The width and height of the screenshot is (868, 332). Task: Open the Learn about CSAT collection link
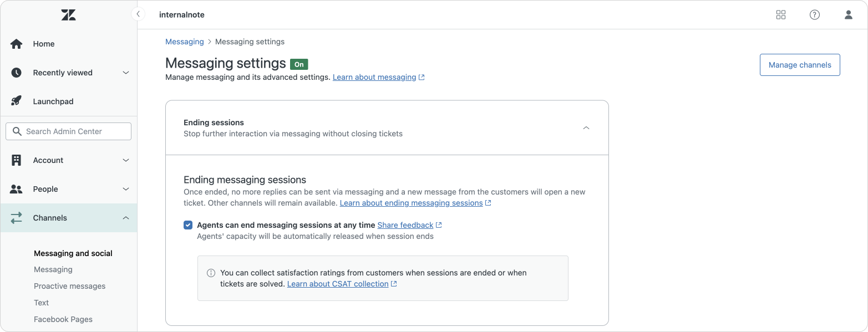pyautogui.click(x=337, y=284)
